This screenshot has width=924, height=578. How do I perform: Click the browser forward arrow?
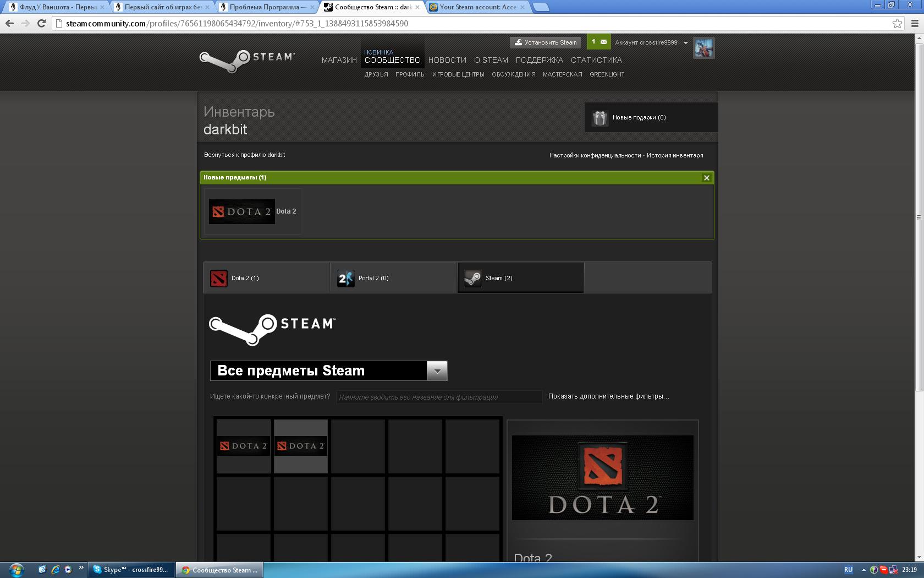tap(25, 23)
